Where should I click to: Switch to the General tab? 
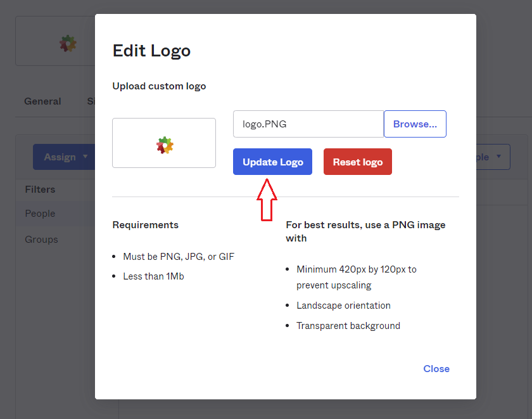pos(42,101)
